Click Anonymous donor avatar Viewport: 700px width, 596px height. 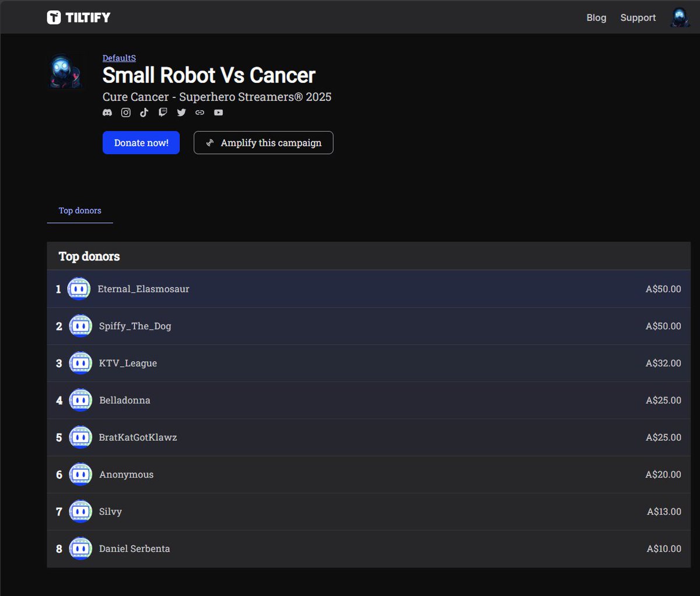80,475
